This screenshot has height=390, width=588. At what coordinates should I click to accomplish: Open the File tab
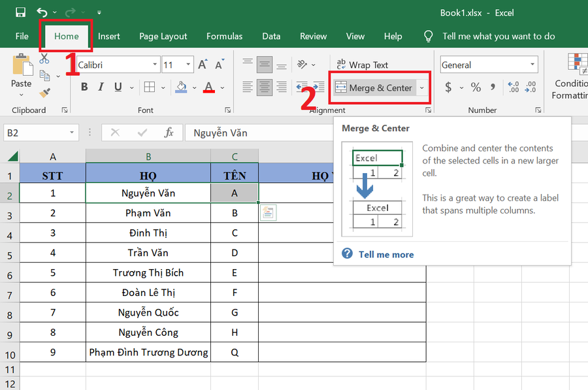point(22,37)
